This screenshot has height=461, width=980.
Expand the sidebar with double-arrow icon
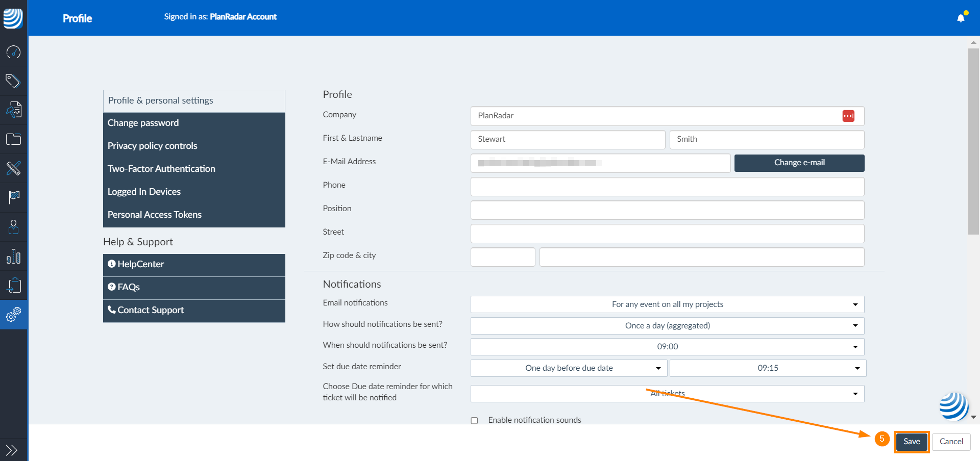click(12, 450)
